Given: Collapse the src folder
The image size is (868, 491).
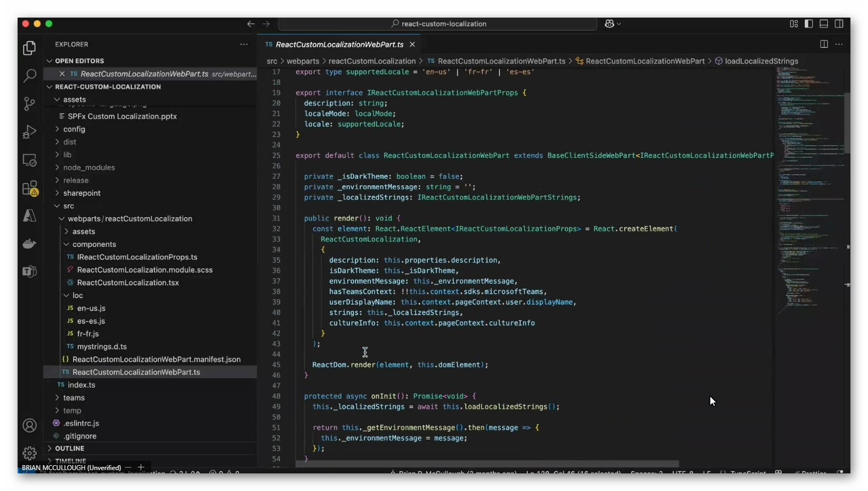Looking at the screenshot, I should (151, 206).
